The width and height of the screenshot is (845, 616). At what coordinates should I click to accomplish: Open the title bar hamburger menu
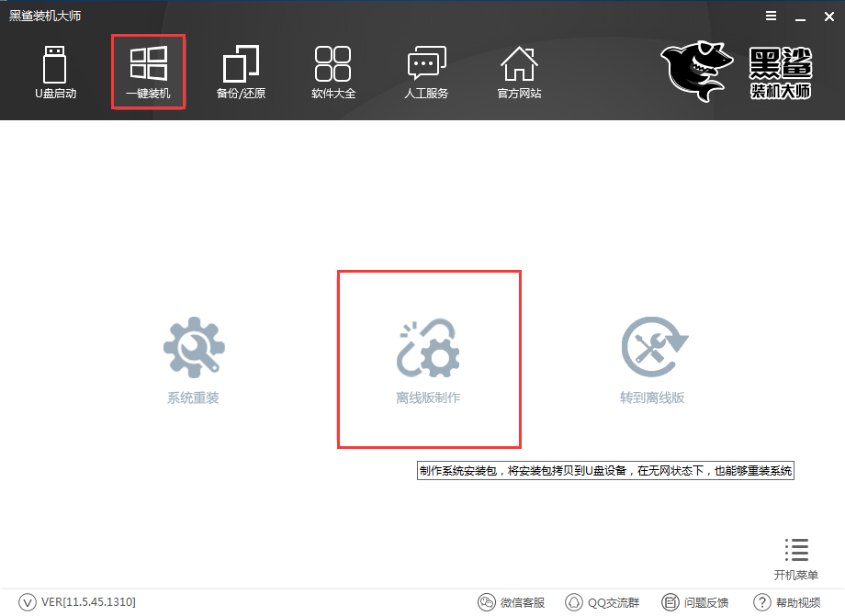coord(772,17)
